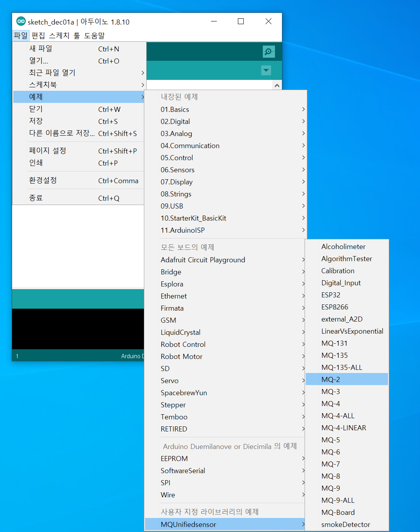Open Adafruit Circuit Playground examples

(225, 260)
